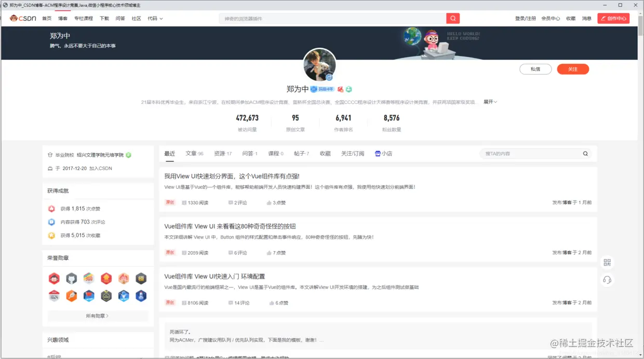Screen dimensions: 644x359
Task: Open 下载 in the top navigation
Action: pos(104,18)
